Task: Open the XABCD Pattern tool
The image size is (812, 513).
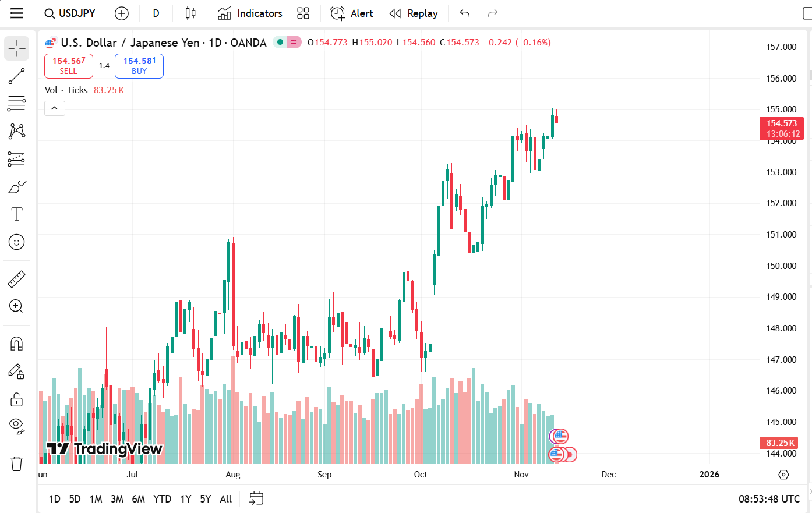Action: coord(16,131)
